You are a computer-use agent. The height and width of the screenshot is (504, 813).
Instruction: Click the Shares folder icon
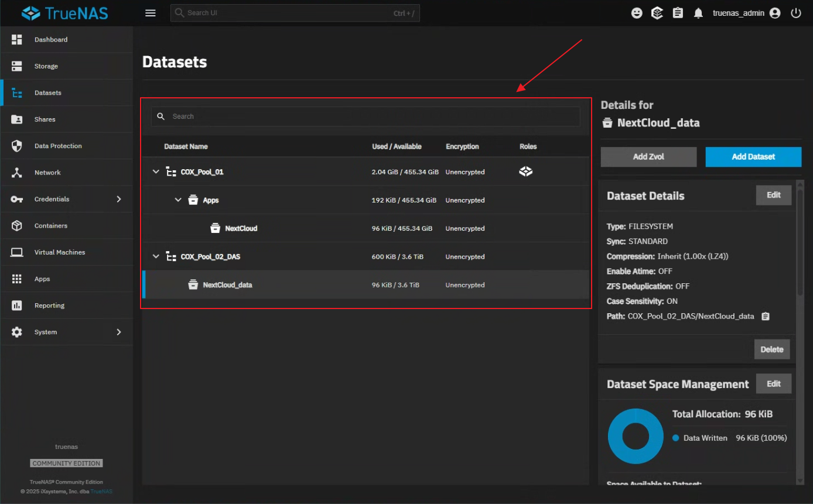click(x=17, y=119)
